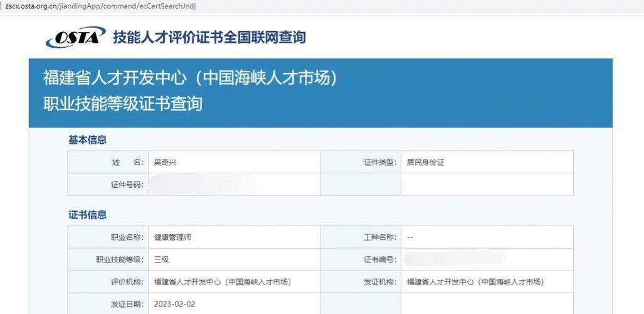The width and height of the screenshot is (644, 314).
Task: Click the 基本信息 section title
Action: coord(88,140)
